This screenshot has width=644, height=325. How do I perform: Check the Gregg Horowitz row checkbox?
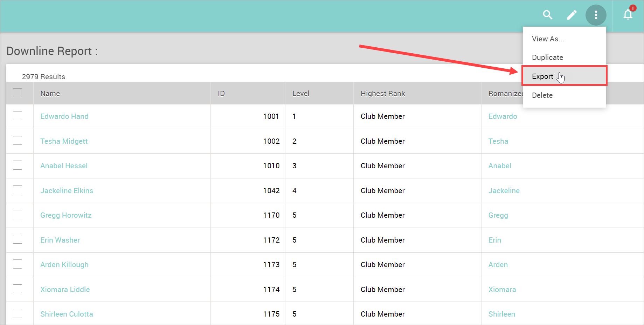pyautogui.click(x=18, y=215)
